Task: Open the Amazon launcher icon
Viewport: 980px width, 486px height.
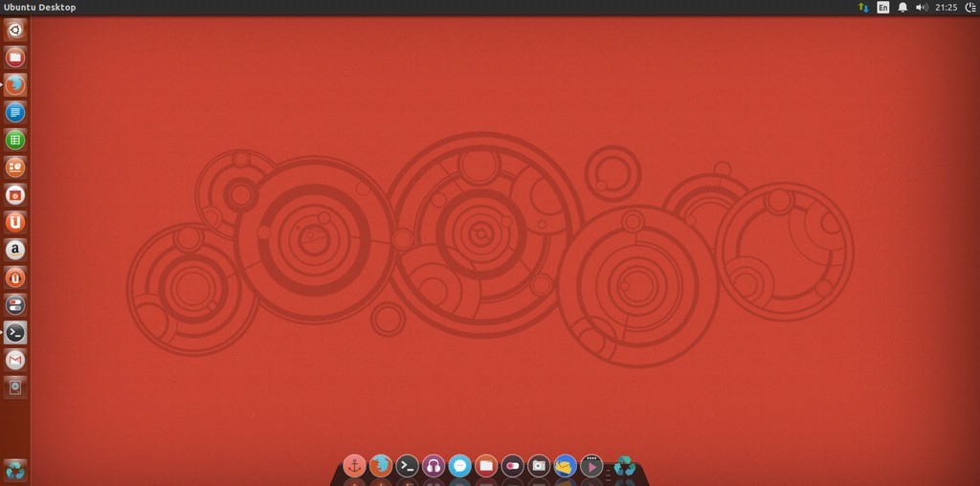Action: click(x=15, y=250)
